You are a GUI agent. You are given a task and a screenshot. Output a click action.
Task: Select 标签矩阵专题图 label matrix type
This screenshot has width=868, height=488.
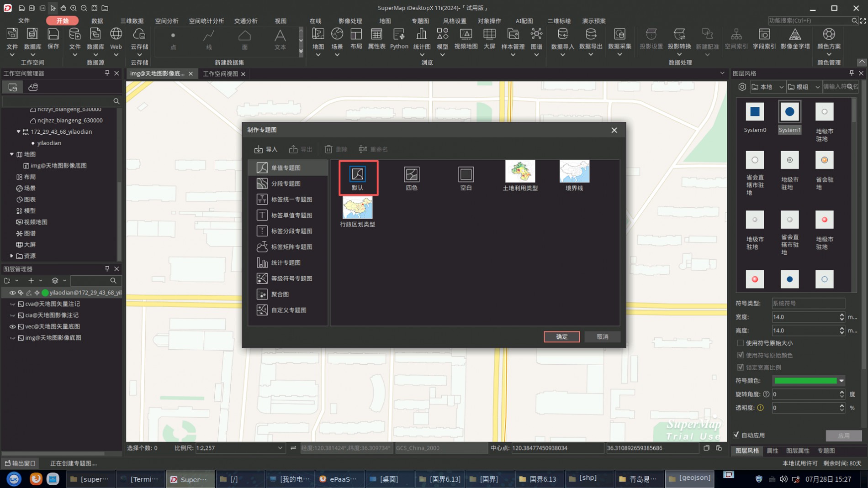pos(288,247)
